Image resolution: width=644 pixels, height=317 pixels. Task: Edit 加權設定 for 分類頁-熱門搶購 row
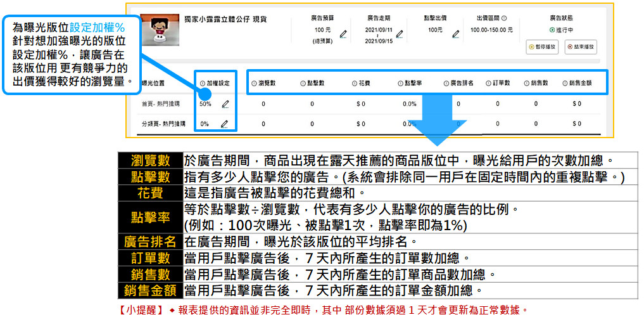(x=224, y=124)
